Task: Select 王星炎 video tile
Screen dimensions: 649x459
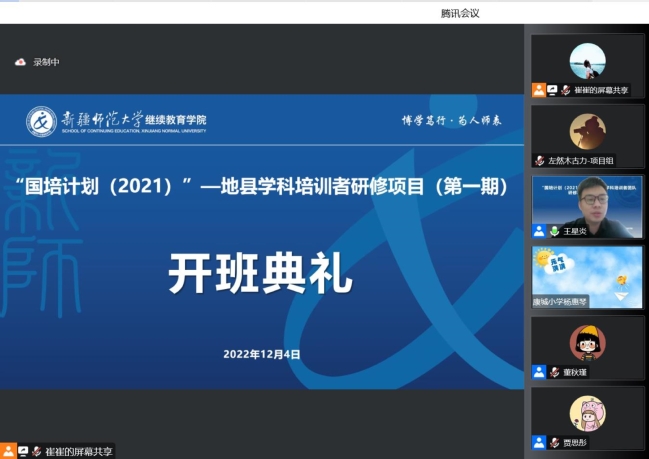Action: pyautogui.click(x=587, y=203)
